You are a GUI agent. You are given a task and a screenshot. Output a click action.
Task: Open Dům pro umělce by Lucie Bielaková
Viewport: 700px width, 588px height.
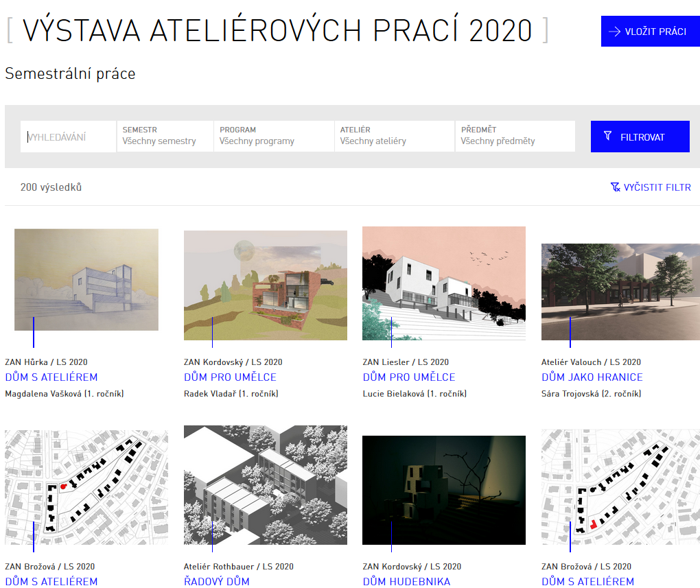coord(409,377)
